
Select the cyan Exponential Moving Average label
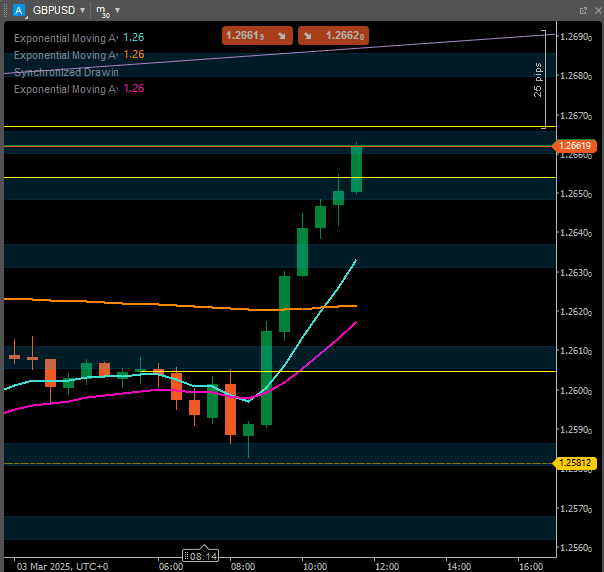click(66, 38)
